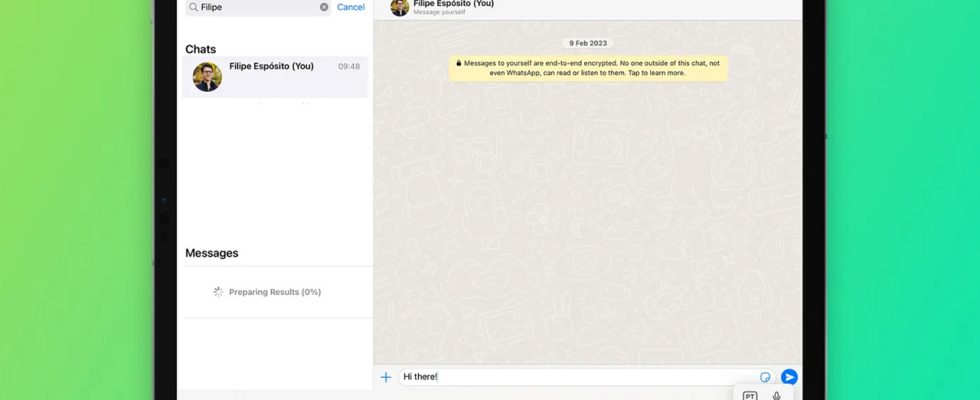Click the message field with Hi there!

pyautogui.click(x=586, y=377)
